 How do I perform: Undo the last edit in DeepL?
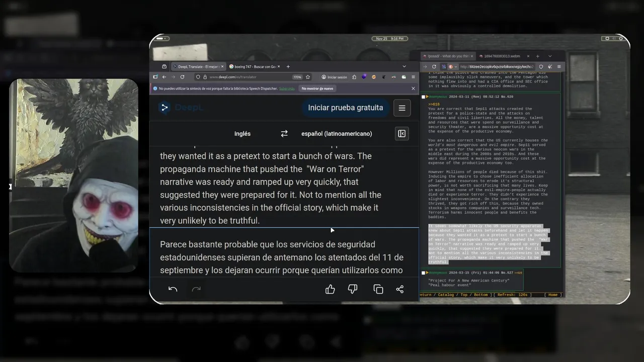(173, 289)
